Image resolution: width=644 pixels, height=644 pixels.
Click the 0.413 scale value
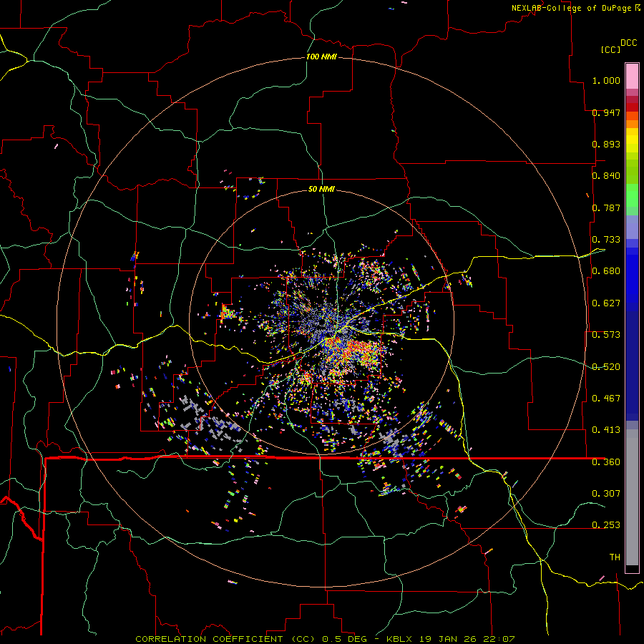coord(606,430)
